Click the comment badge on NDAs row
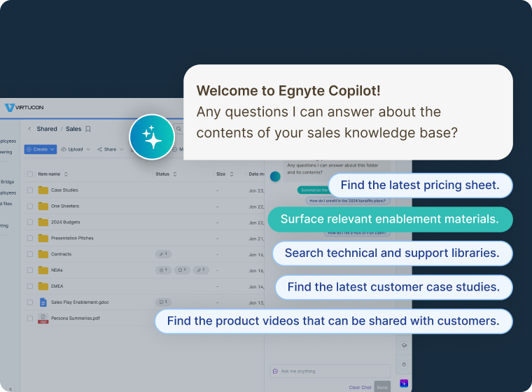This screenshot has width=532, height=392. [x=182, y=270]
